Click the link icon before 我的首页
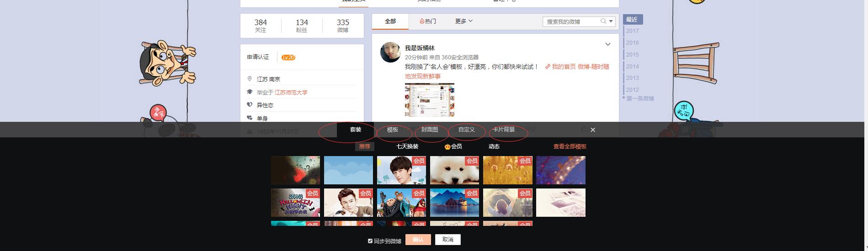 [x=547, y=67]
